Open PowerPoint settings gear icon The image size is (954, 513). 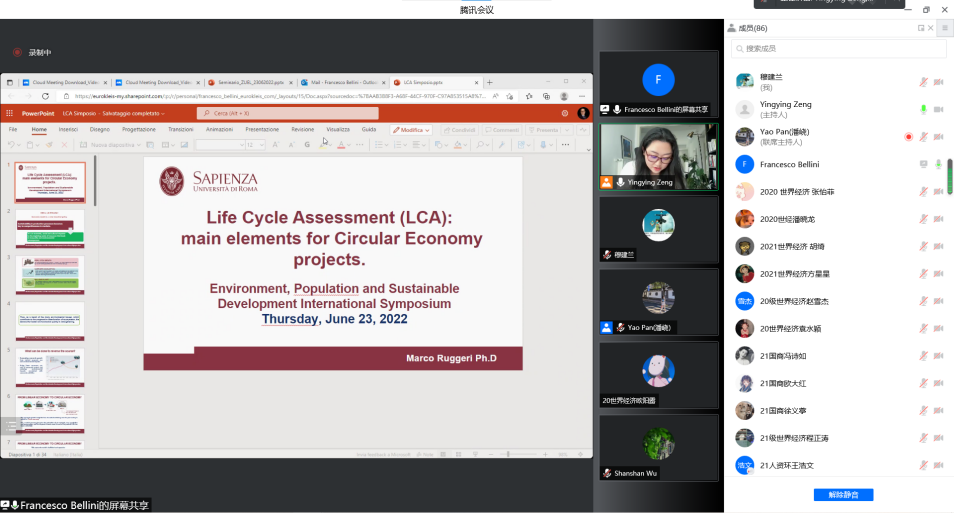pyautogui.click(x=565, y=114)
